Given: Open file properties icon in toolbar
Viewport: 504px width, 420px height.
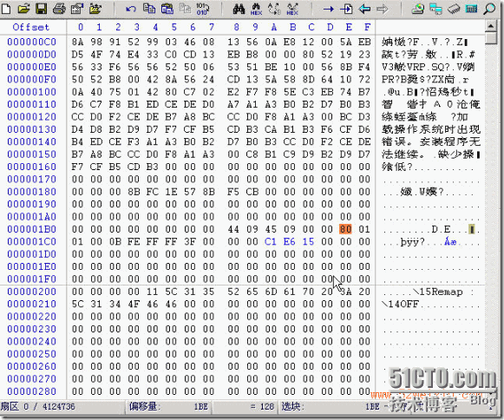Looking at the screenshot, I should (x=77, y=9).
